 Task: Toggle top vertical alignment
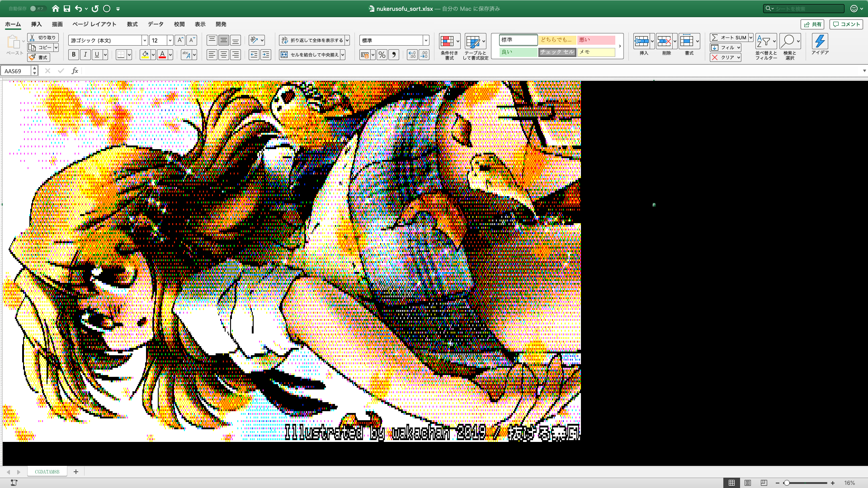(212, 40)
